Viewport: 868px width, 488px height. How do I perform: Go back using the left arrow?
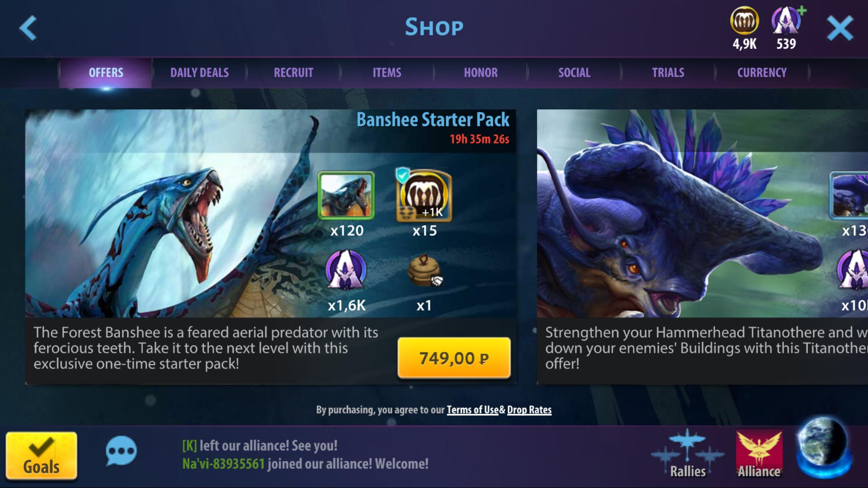pyautogui.click(x=28, y=28)
